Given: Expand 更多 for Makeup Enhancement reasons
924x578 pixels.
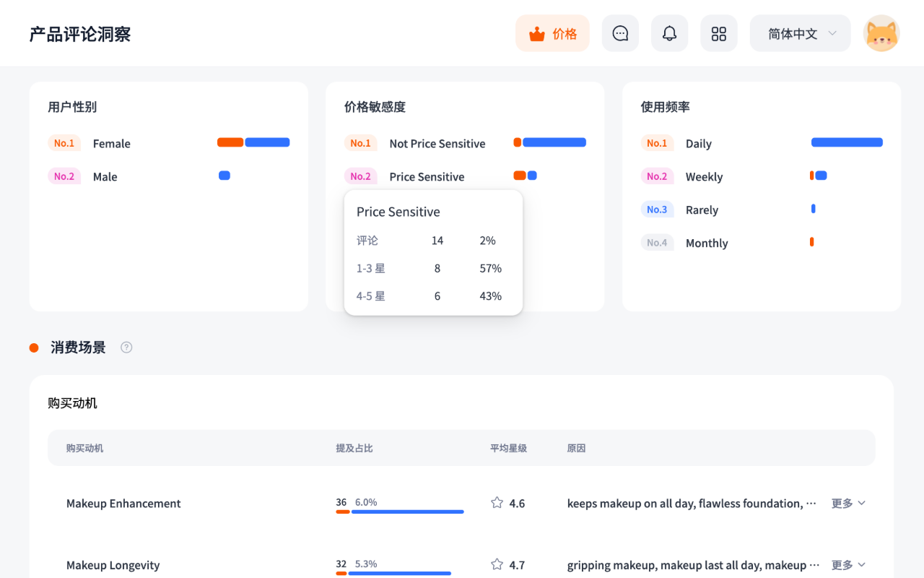Looking at the screenshot, I should (x=848, y=503).
